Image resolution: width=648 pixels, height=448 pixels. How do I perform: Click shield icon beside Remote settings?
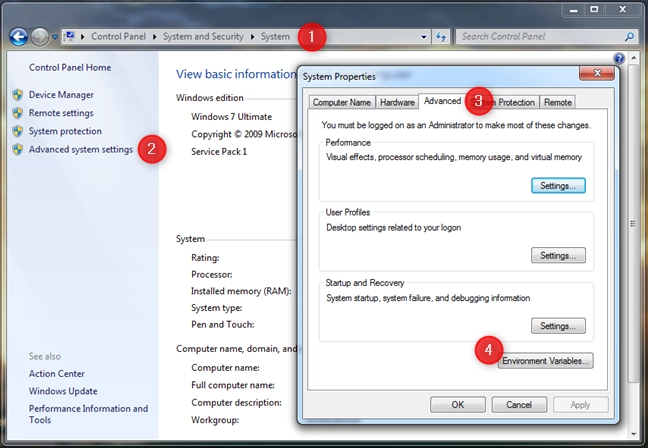[18, 113]
